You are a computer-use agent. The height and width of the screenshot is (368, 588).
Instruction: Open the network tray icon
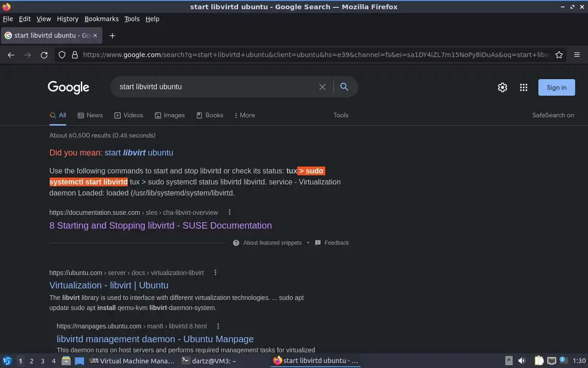[x=552, y=361]
